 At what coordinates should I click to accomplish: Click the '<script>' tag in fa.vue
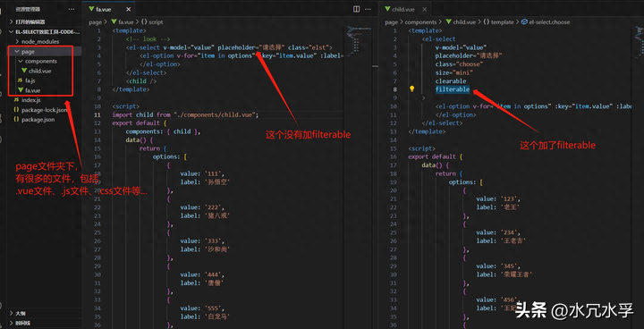point(126,106)
